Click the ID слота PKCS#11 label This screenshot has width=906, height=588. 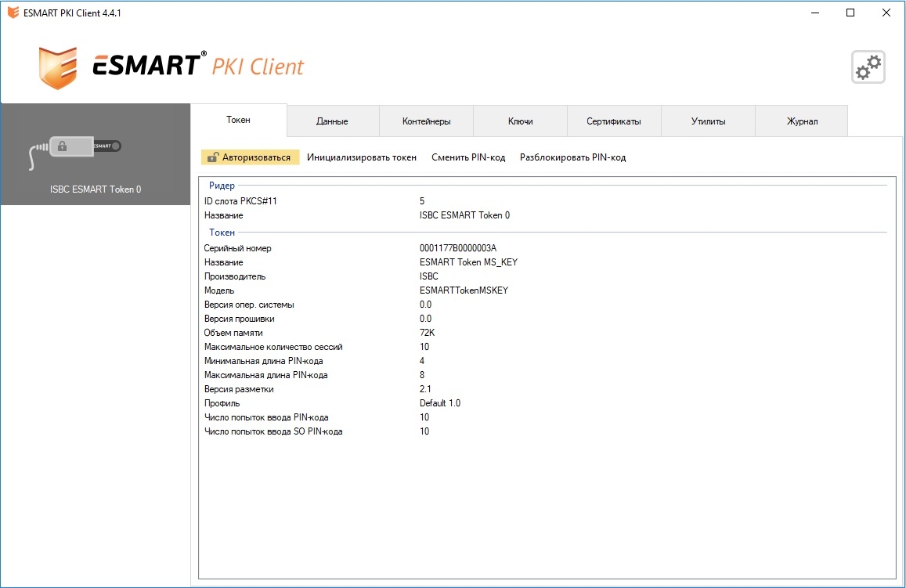point(240,201)
